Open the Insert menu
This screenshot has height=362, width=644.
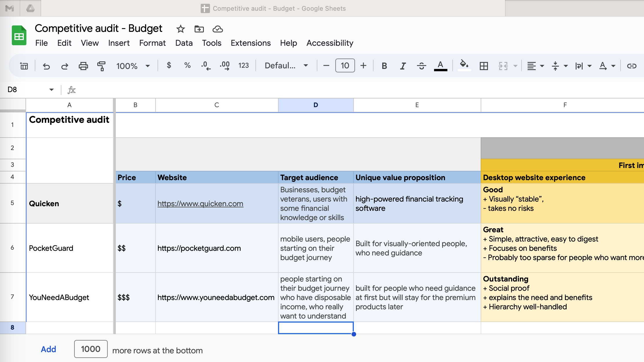pos(119,43)
